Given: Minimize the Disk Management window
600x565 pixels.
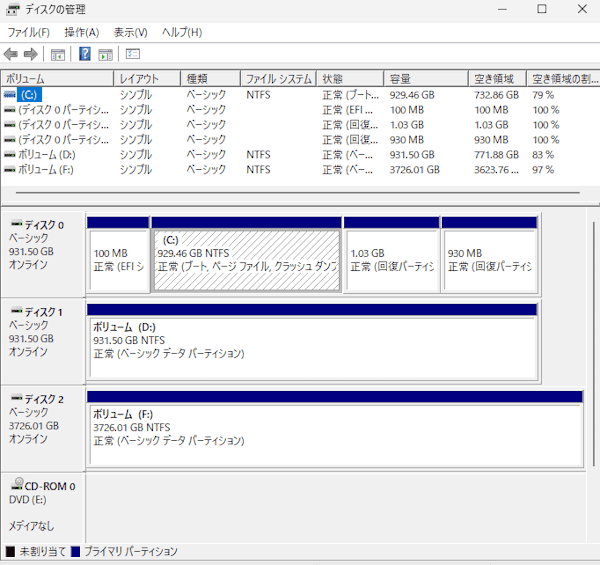Looking at the screenshot, I should pos(502,9).
